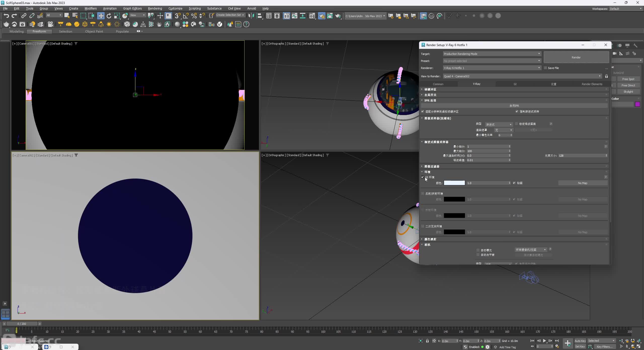Click the Skylight button

coord(628,92)
